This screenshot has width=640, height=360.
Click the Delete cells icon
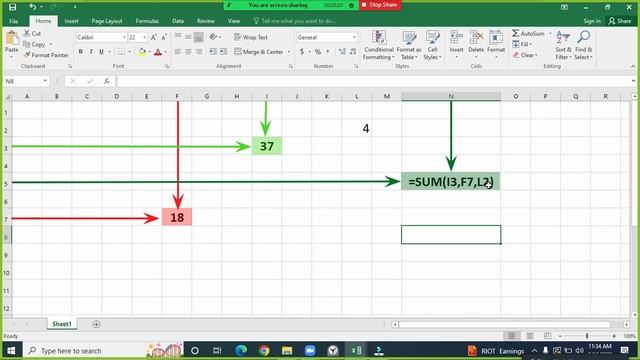[476, 37]
